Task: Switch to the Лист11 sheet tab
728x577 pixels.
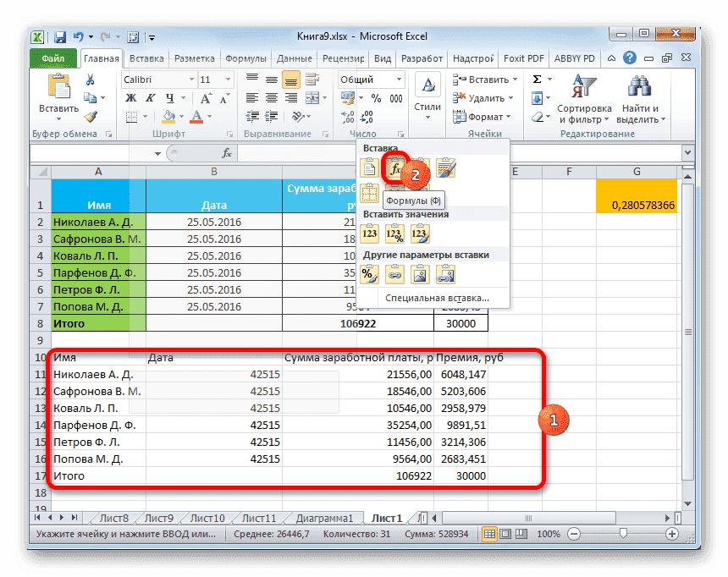Action: point(257,517)
